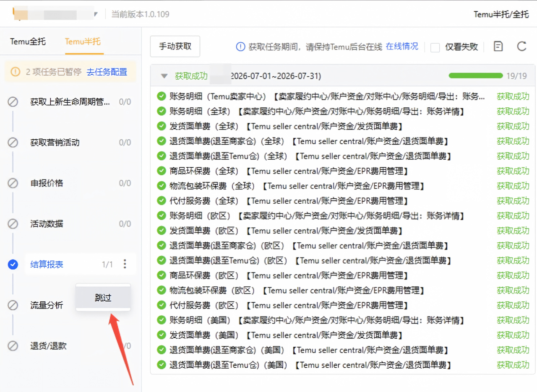This screenshot has height=392, width=537.
Task: Switch to the Temu半托 tab
Action: click(x=83, y=42)
